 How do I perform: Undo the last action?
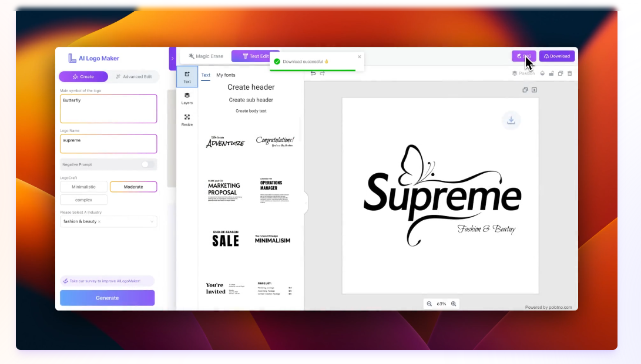[x=313, y=73]
